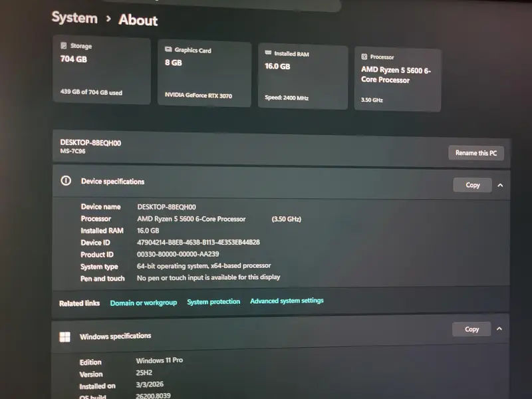This screenshot has height=399, width=532.
Task: Click the 16.0 GB value in specifications list
Action: pyautogui.click(x=148, y=231)
